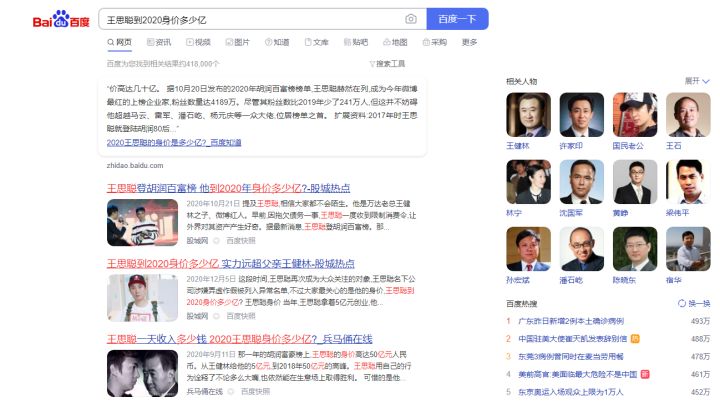Open 2020王思聪的身价是多少亿 百度知道 link

(x=174, y=143)
